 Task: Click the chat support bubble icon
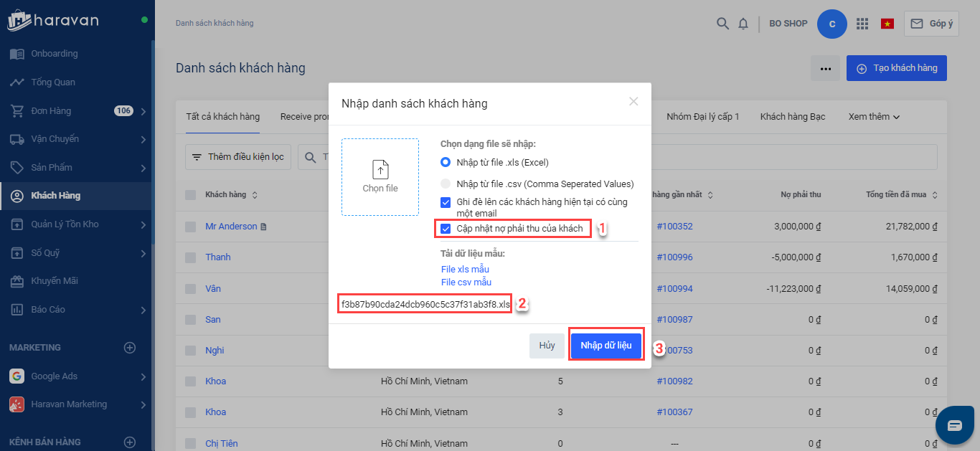point(955,425)
